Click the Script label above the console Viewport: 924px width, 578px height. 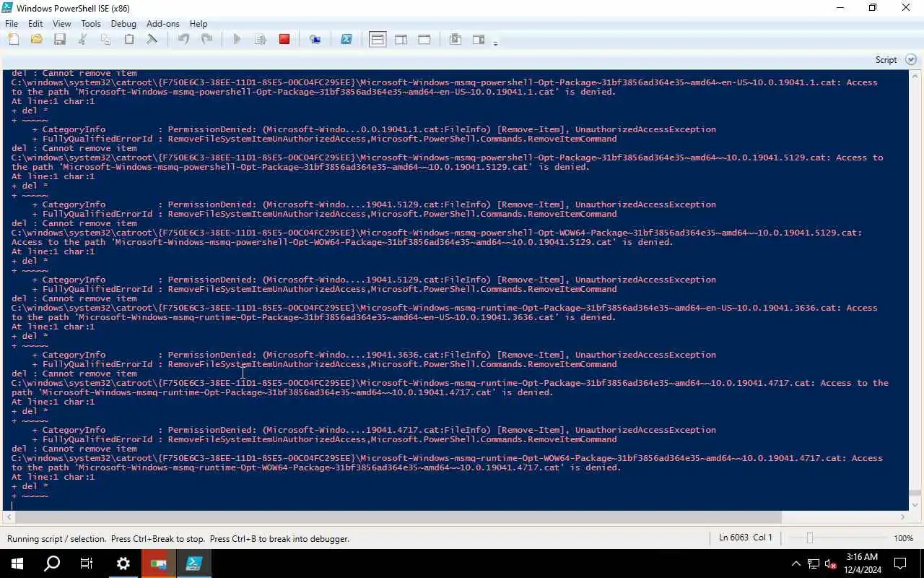point(886,60)
